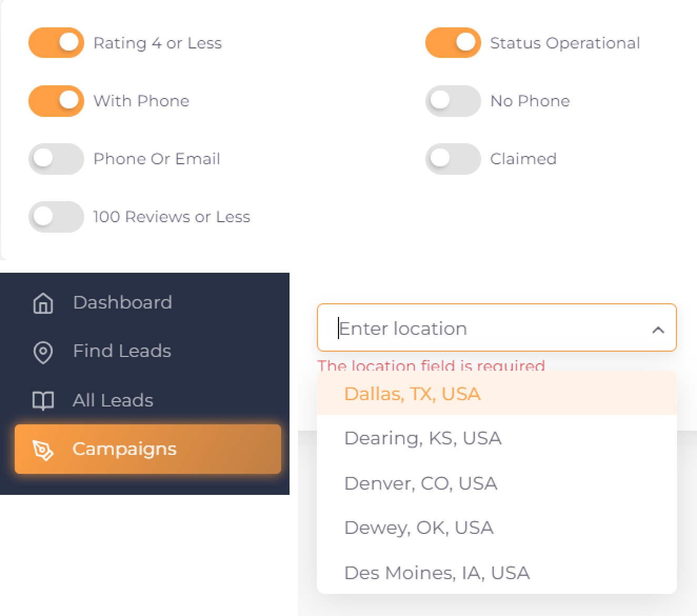The image size is (697, 616).
Task: Click the All Leads book icon
Action: (43, 401)
